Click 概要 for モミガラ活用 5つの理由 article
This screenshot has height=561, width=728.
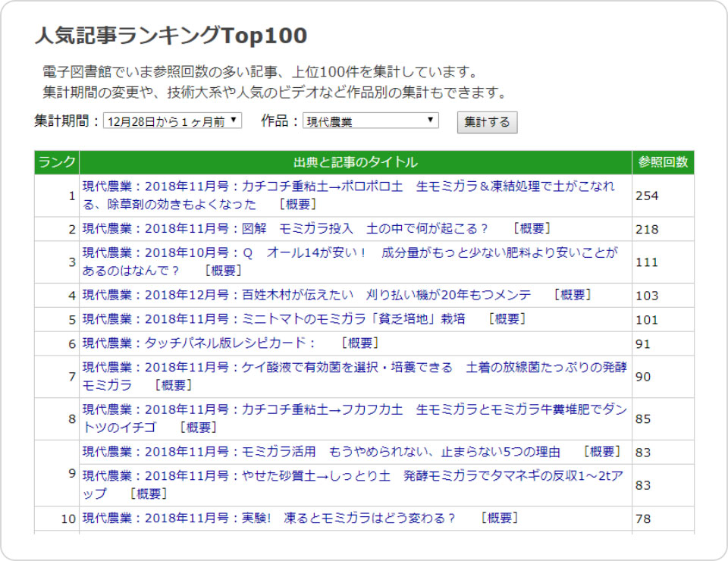pos(602,452)
